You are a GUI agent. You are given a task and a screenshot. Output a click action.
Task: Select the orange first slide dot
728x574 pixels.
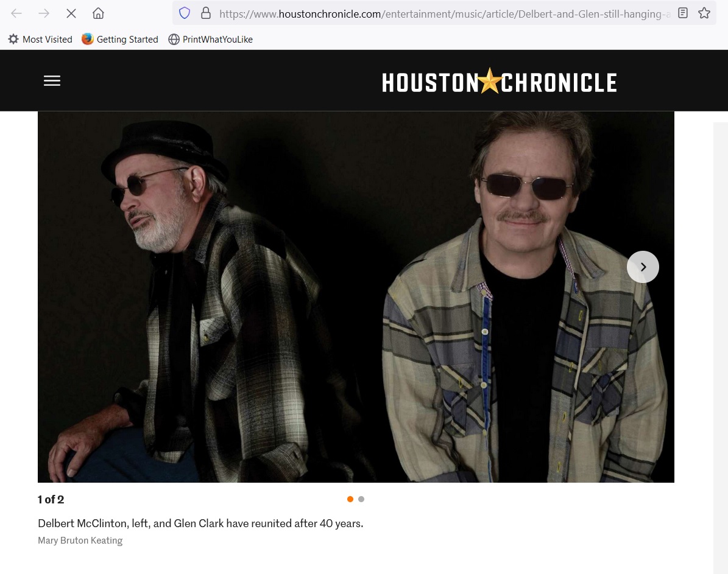[350, 499]
